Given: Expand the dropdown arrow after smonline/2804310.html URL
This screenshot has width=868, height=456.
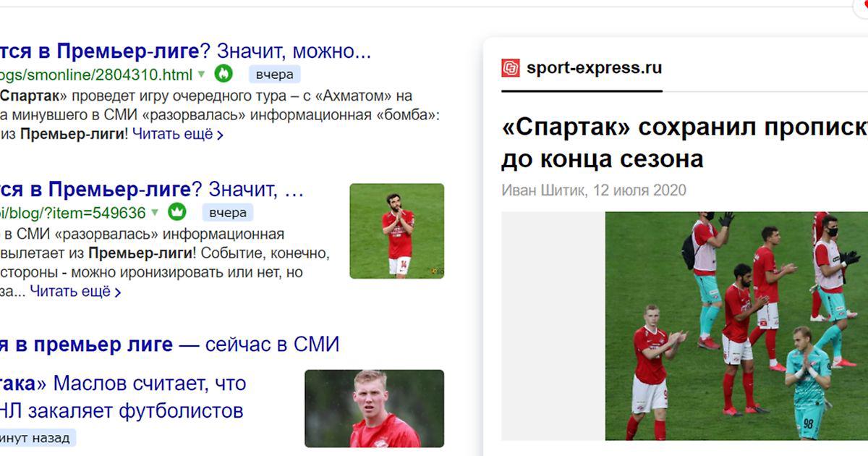Looking at the screenshot, I should [201, 74].
